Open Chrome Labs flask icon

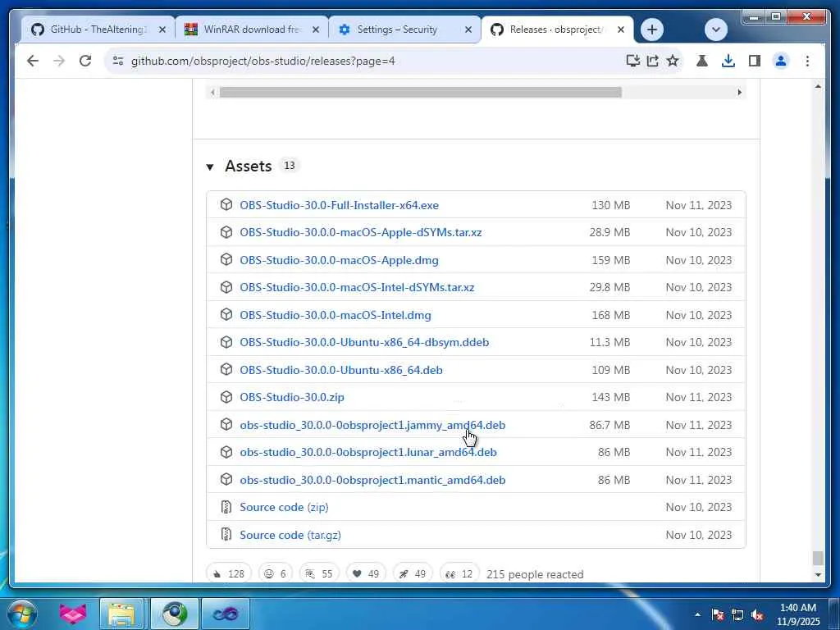[702, 61]
